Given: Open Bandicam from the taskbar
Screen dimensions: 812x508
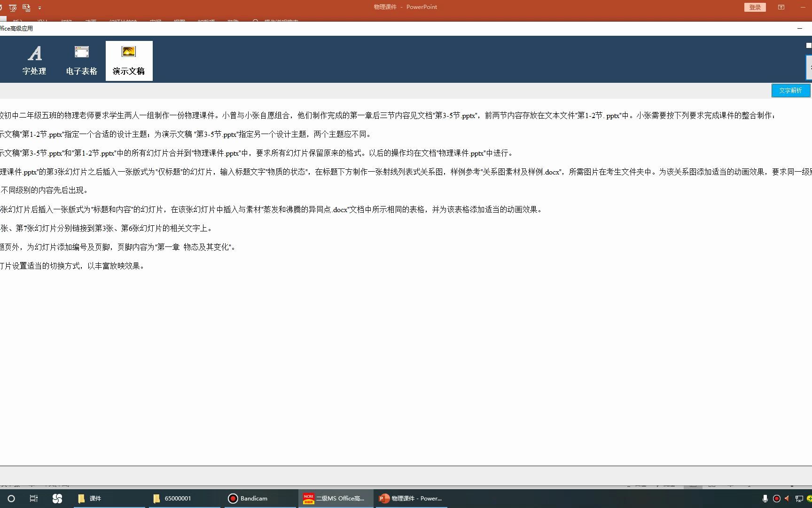Looking at the screenshot, I should click(249, 498).
